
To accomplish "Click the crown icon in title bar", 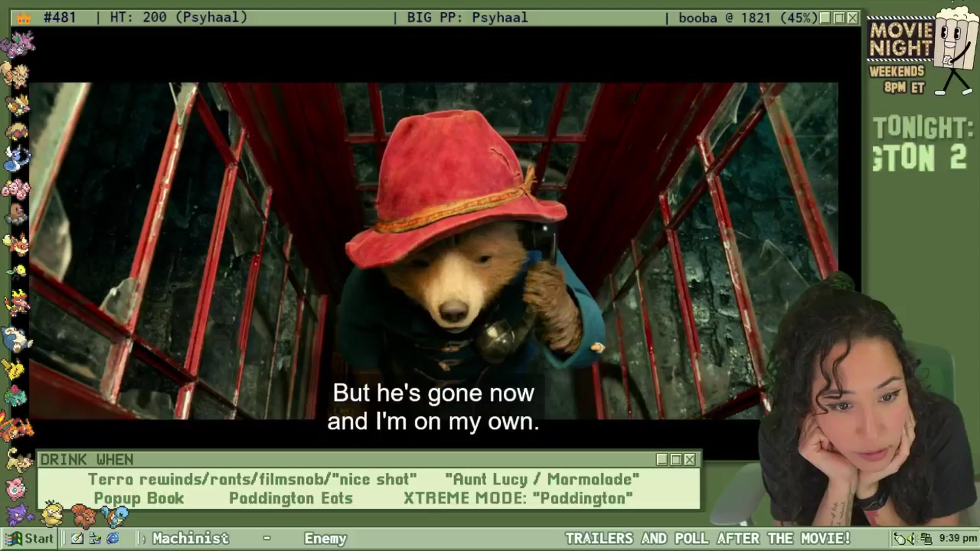I will (24, 18).
